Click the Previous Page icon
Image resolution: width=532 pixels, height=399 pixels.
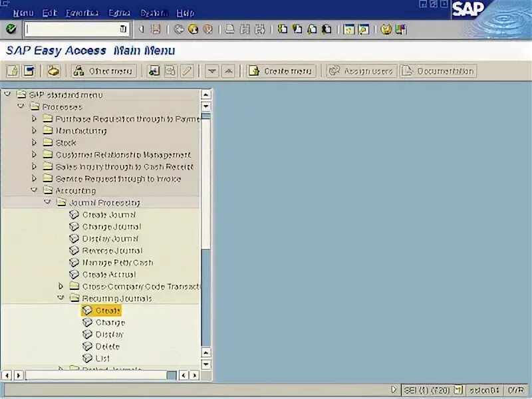tap(297, 29)
